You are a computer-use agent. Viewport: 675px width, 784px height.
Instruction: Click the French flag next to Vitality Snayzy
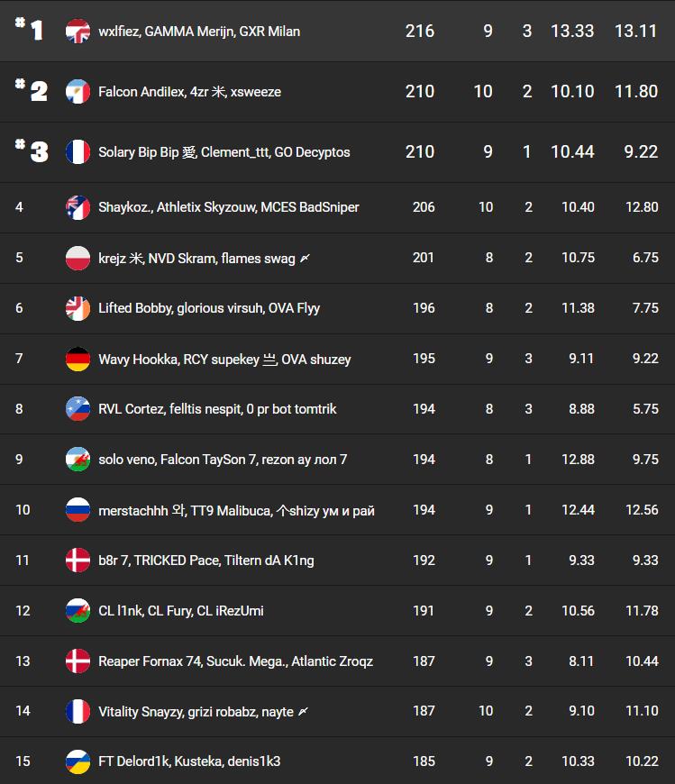click(78, 712)
